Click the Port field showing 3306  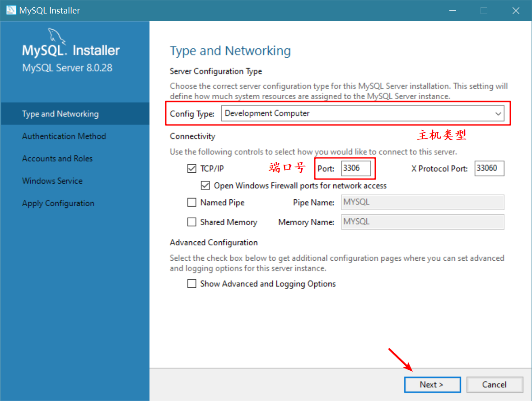pyautogui.click(x=356, y=168)
